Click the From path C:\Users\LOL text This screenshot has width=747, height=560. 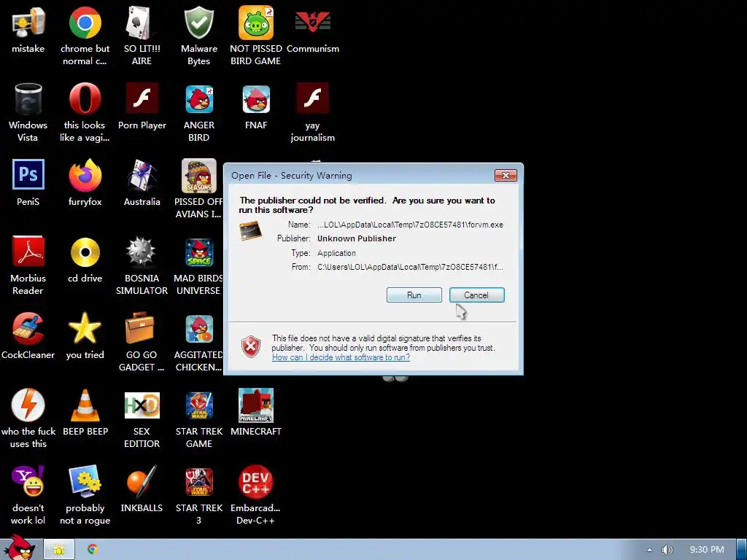(x=410, y=267)
